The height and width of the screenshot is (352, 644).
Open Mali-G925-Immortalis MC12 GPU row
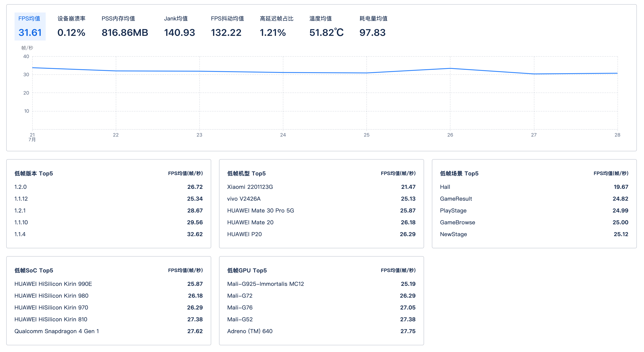click(265, 284)
